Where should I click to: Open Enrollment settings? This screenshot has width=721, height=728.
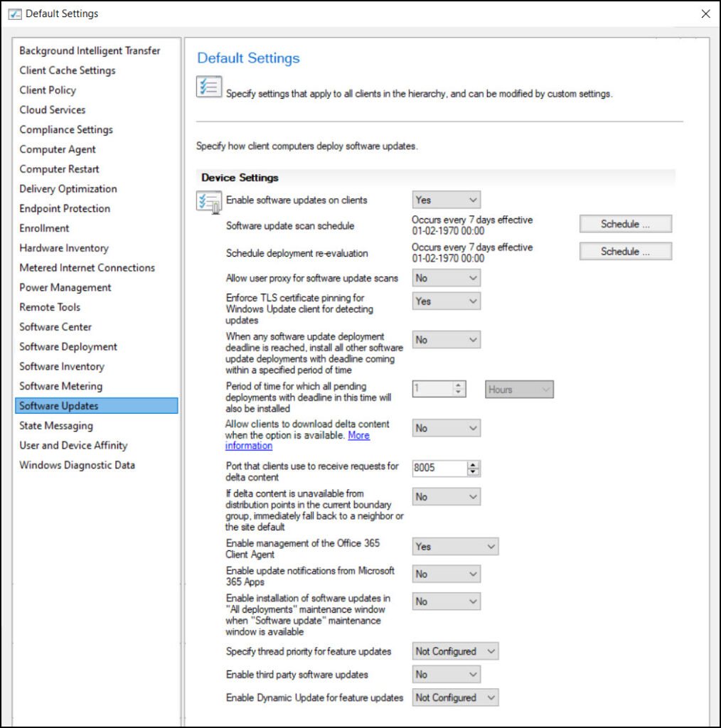coord(44,228)
